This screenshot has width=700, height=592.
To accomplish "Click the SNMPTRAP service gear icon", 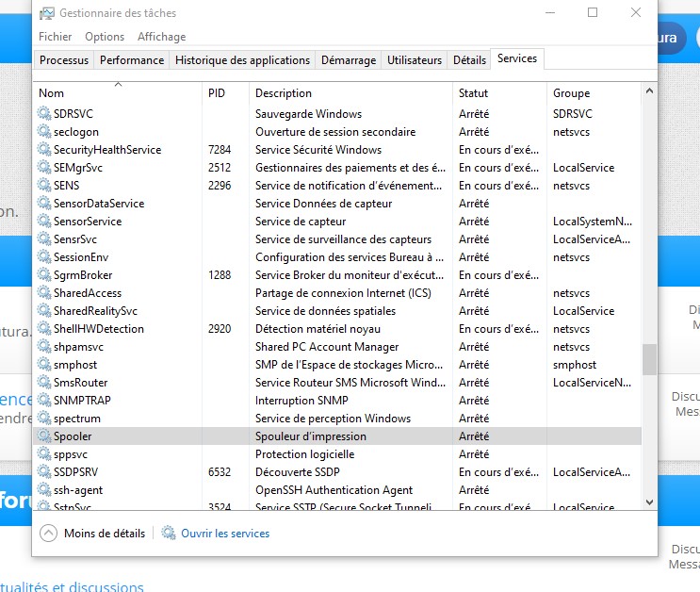I will [x=44, y=401].
